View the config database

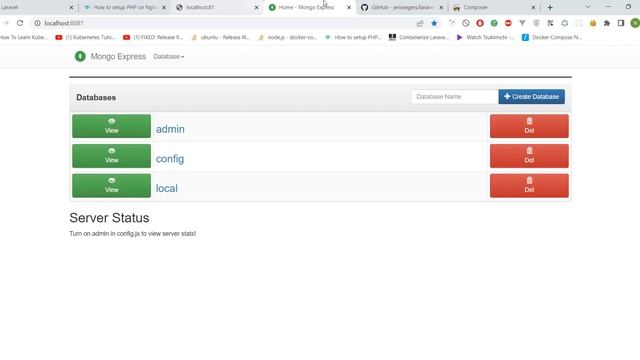[111, 156]
